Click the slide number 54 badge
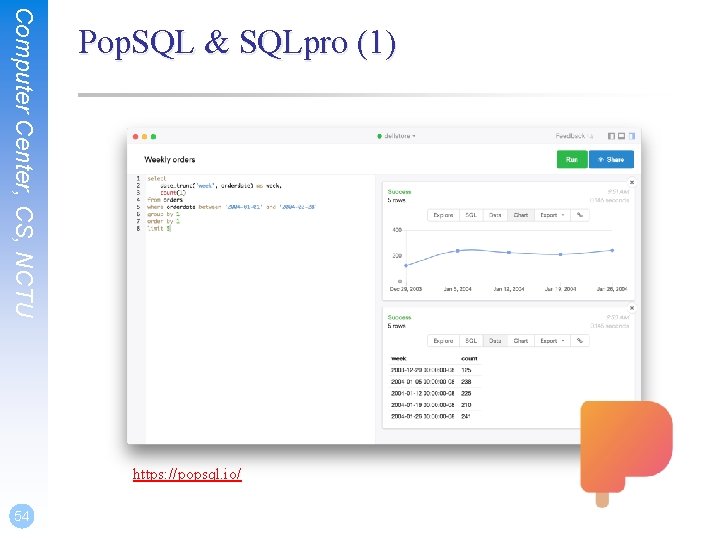 pyautogui.click(x=22, y=516)
